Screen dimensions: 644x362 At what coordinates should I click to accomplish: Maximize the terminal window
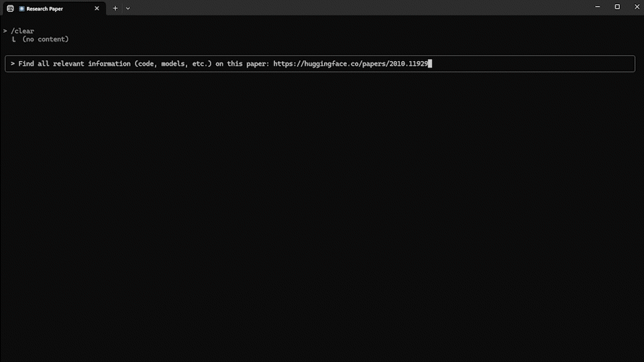tap(617, 7)
